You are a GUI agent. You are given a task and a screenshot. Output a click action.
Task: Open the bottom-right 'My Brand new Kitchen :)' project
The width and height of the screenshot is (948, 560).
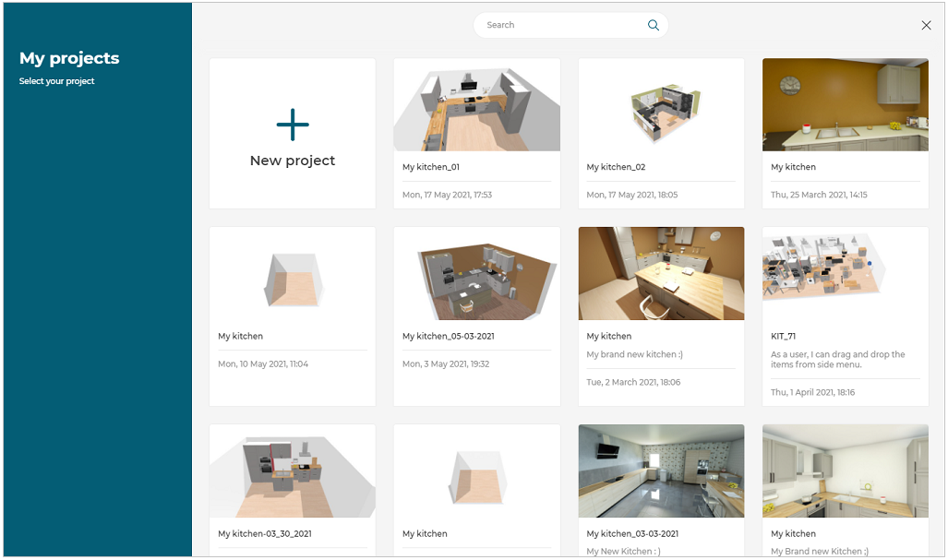point(845,471)
